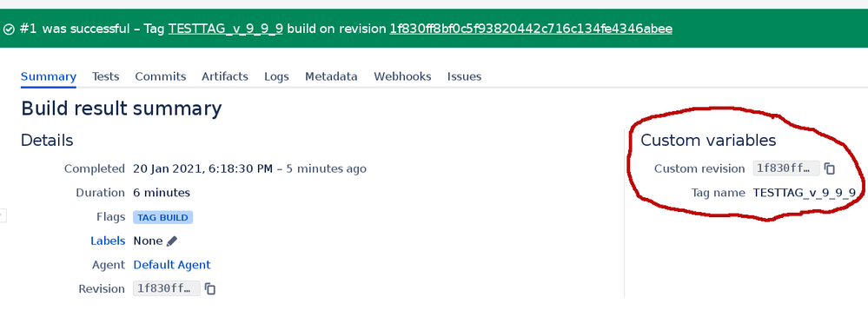868x317 pixels.
Task: Select the Tag name value in Custom variables
Action: pyautogui.click(x=805, y=193)
